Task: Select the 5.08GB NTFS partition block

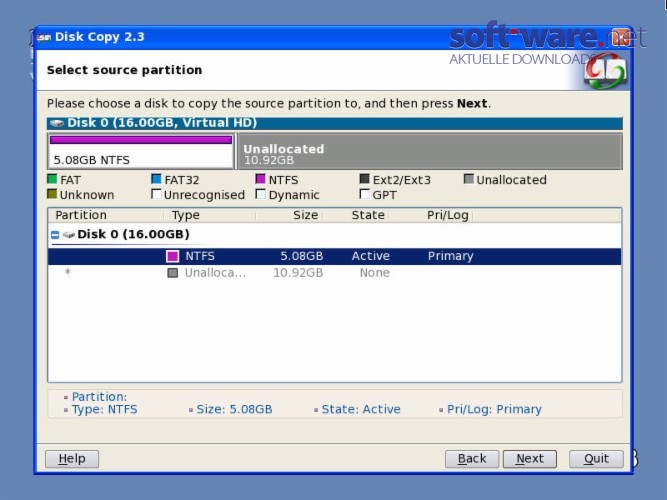Action: coord(141,151)
